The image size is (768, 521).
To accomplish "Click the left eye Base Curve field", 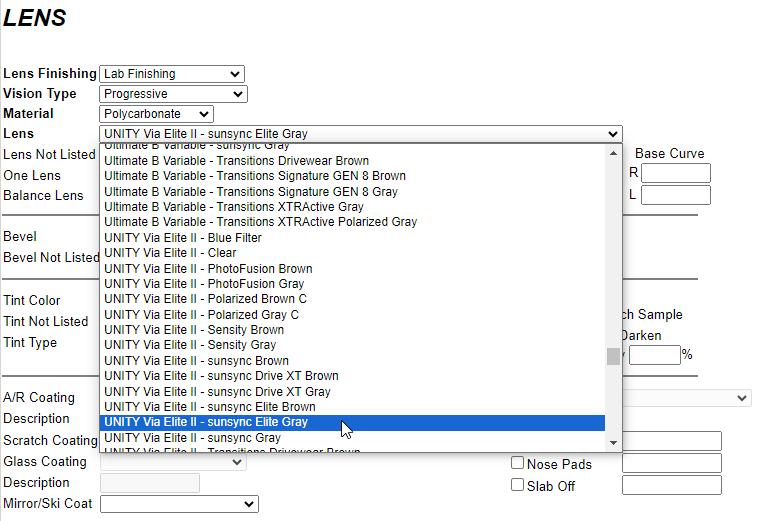I will tap(675, 195).
